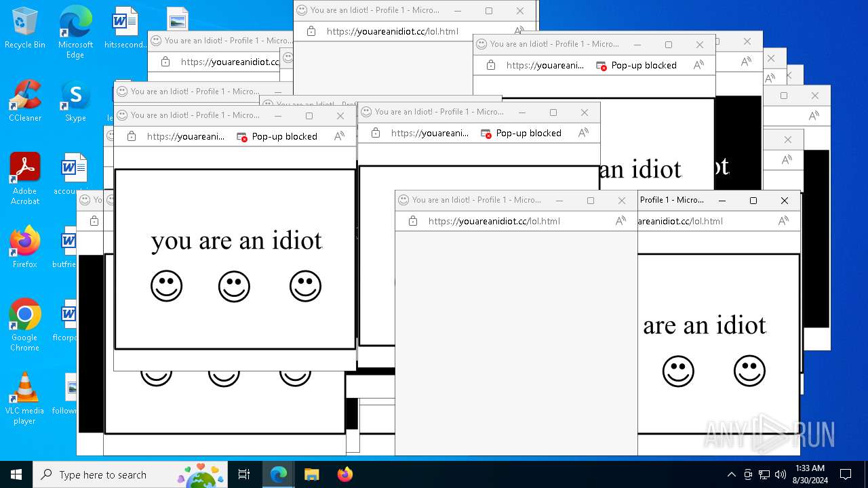Open the notification center
The image size is (868, 488).
pyautogui.click(x=846, y=474)
